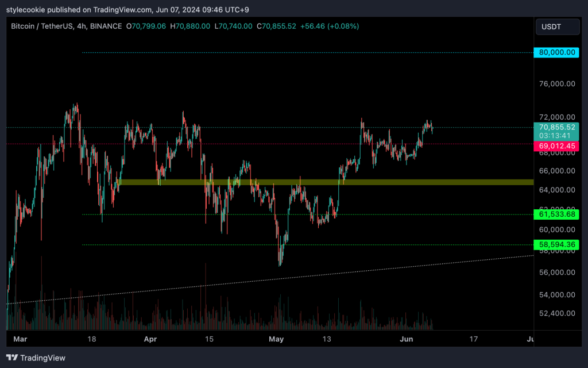The width and height of the screenshot is (588, 368).
Task: Select the red 69,012.45 price label
Action: coord(556,147)
